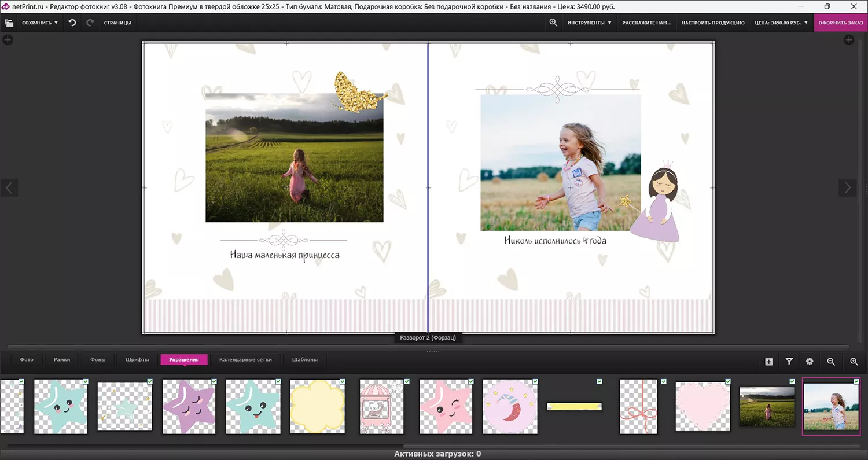Image resolution: width=868 pixels, height=460 pixels.
Task: Open the ИНСТРУМЕНТЫ tools dropdown
Action: click(x=590, y=23)
